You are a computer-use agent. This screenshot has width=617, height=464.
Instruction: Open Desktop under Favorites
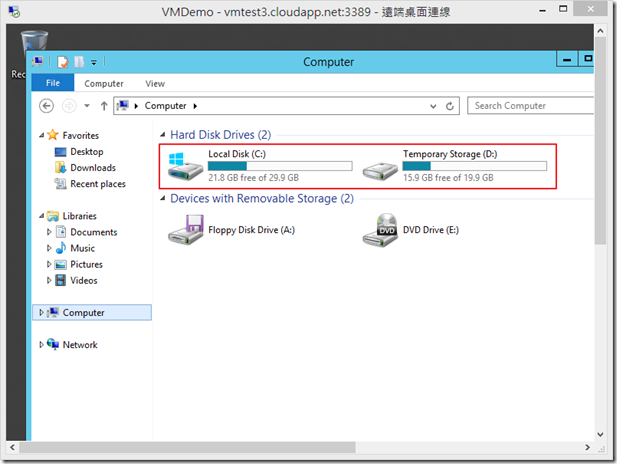[x=87, y=152]
